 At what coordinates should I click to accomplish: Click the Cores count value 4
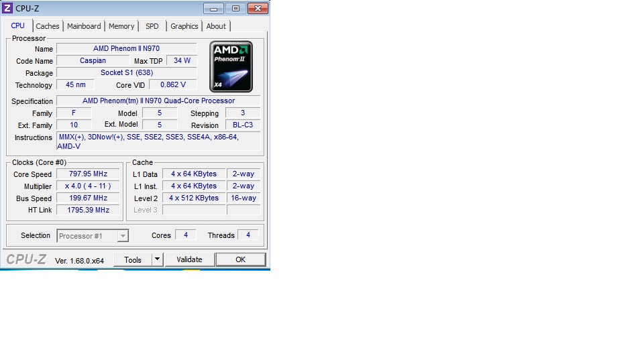click(186, 235)
